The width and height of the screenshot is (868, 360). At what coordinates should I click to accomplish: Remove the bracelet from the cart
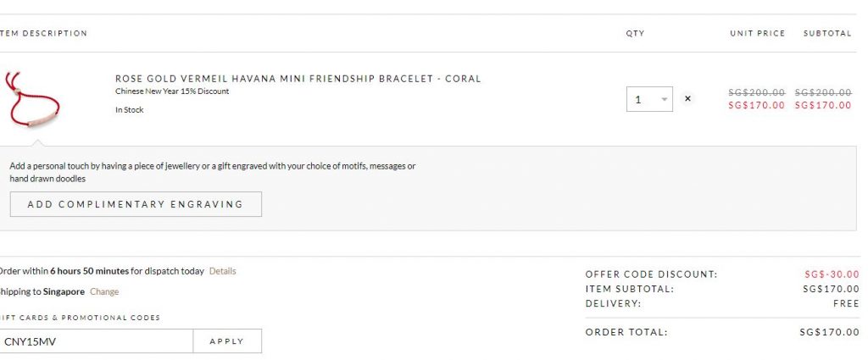pyautogui.click(x=687, y=99)
